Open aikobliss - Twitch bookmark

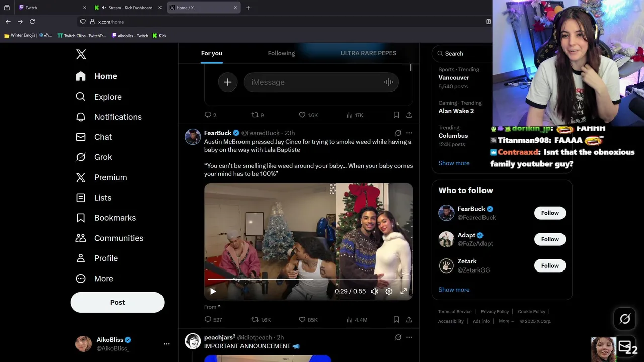click(x=130, y=36)
